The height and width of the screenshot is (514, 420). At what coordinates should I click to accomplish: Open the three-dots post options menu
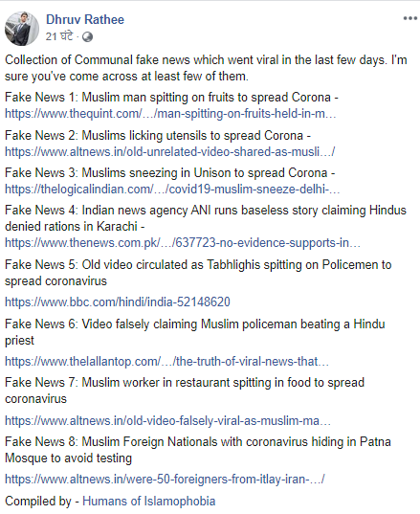[x=409, y=18]
